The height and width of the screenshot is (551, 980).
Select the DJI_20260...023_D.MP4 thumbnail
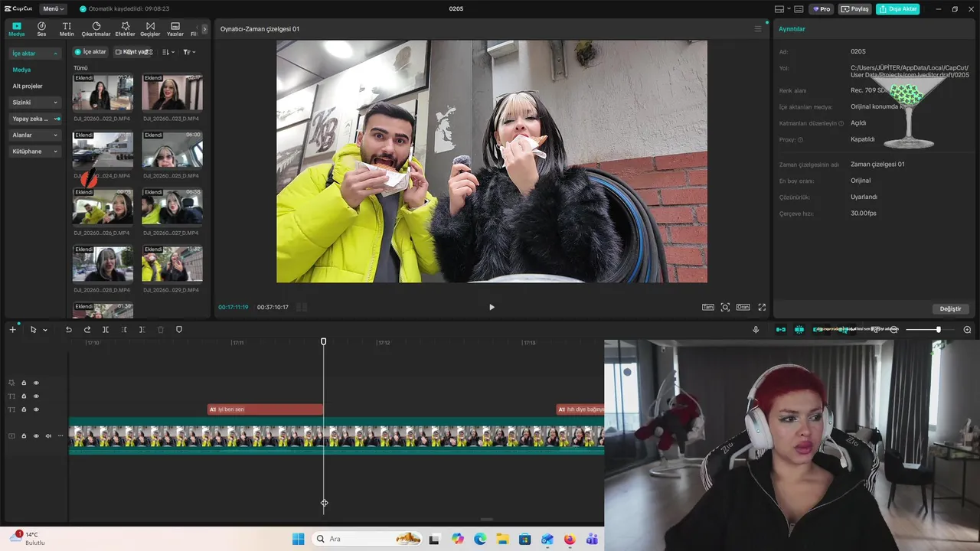coord(172,93)
